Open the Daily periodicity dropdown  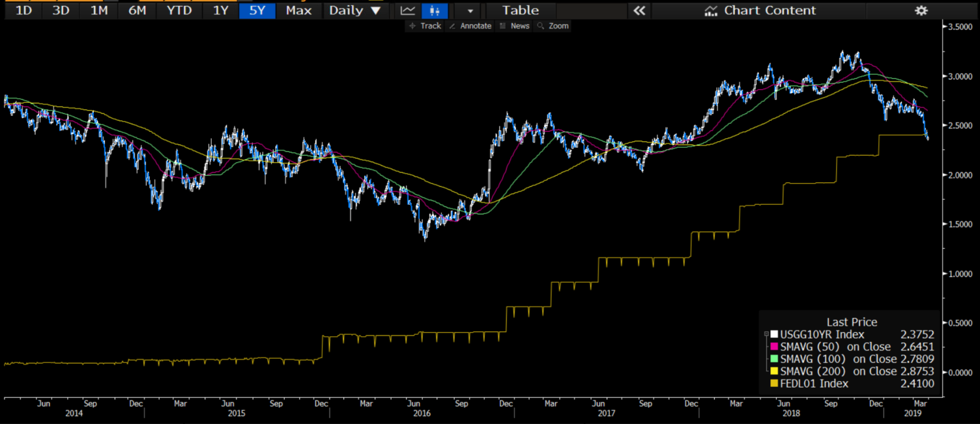(354, 10)
